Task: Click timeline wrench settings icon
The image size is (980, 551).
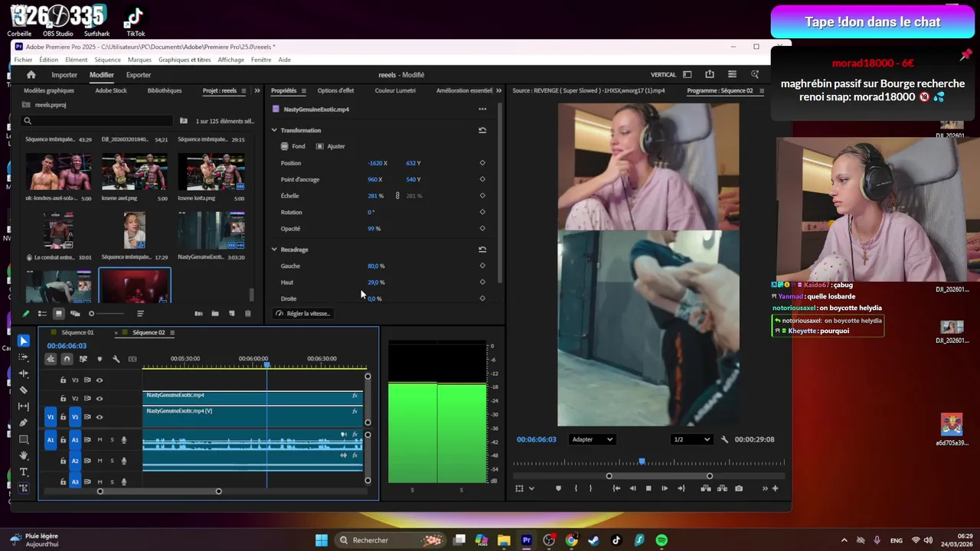Action: click(x=116, y=359)
